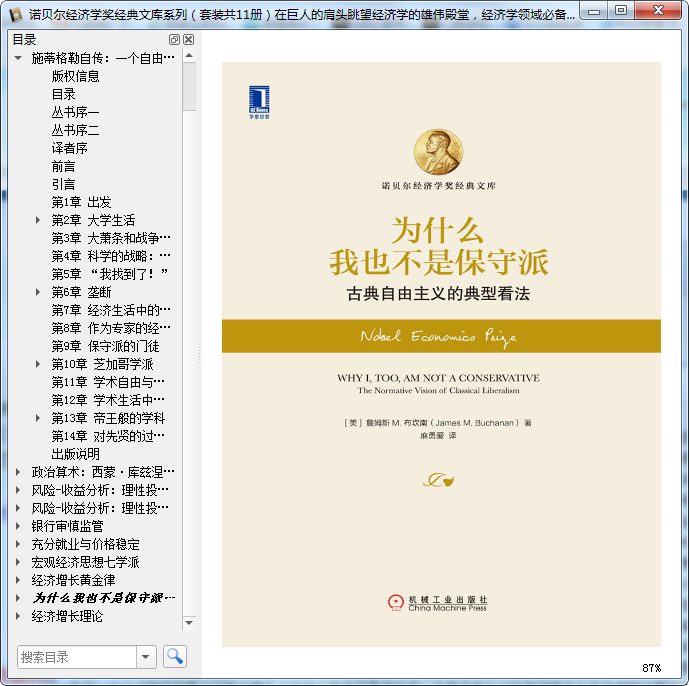Expand the 经济增长黄金律 node
The height and width of the screenshot is (686, 689).
coord(18,580)
